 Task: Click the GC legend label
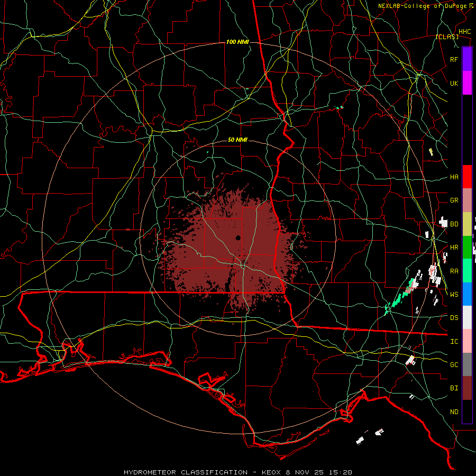click(x=454, y=365)
